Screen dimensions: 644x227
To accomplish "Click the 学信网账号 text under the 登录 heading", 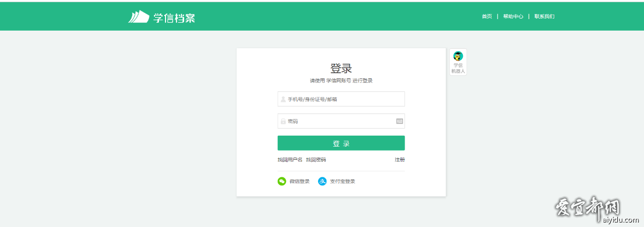I will [x=338, y=81].
